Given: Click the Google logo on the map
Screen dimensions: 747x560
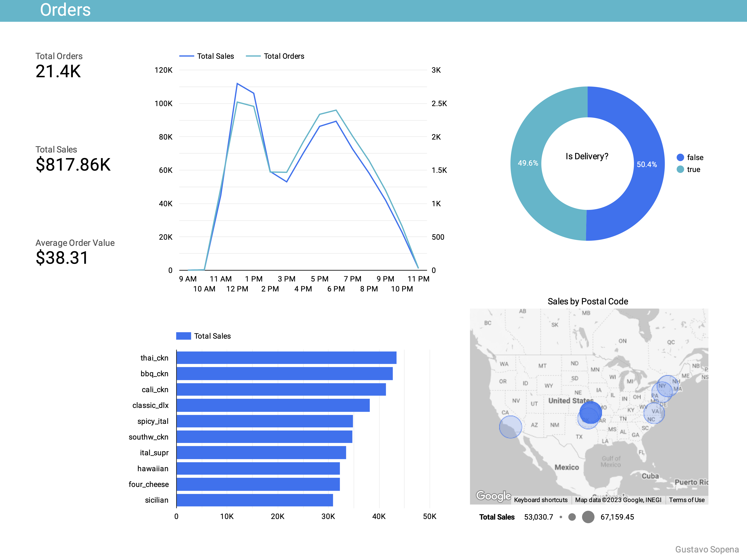Looking at the screenshot, I should coord(493,496).
